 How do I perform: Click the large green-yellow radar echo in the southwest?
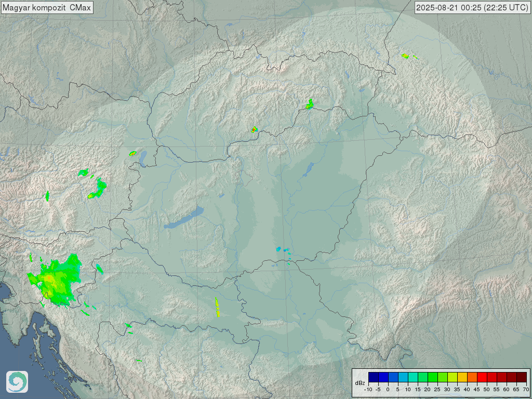pyautogui.click(x=56, y=281)
